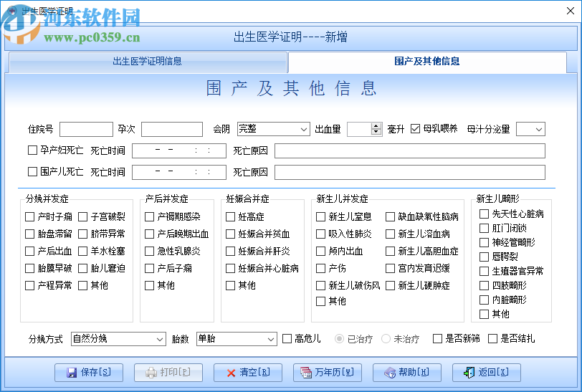Image resolution: width=582 pixels, height=392 pixels.
Task: Check the 是否结扎 checkbox
Action: point(492,338)
